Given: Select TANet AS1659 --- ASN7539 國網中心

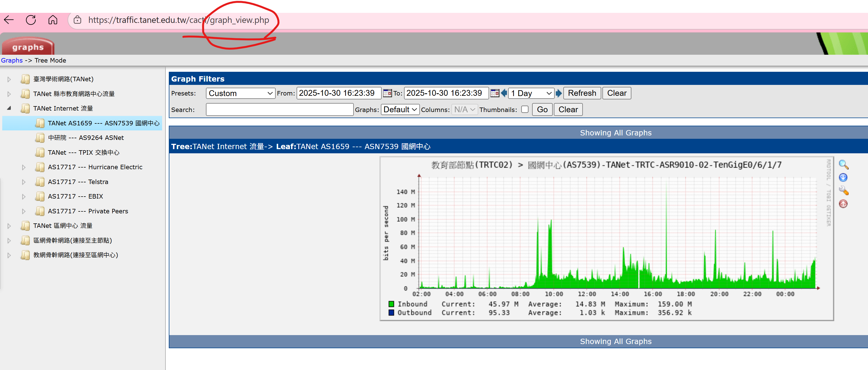Looking at the screenshot, I should (103, 123).
